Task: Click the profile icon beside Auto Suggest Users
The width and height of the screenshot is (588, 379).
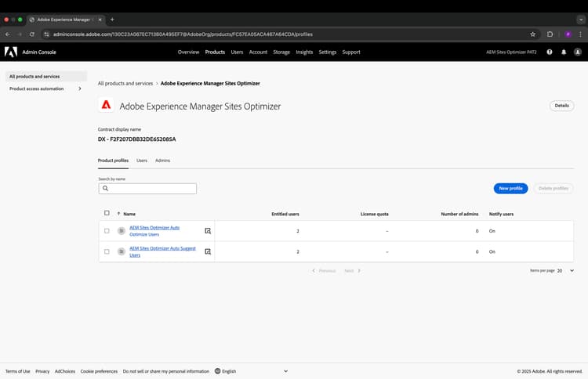Action: pos(121,251)
